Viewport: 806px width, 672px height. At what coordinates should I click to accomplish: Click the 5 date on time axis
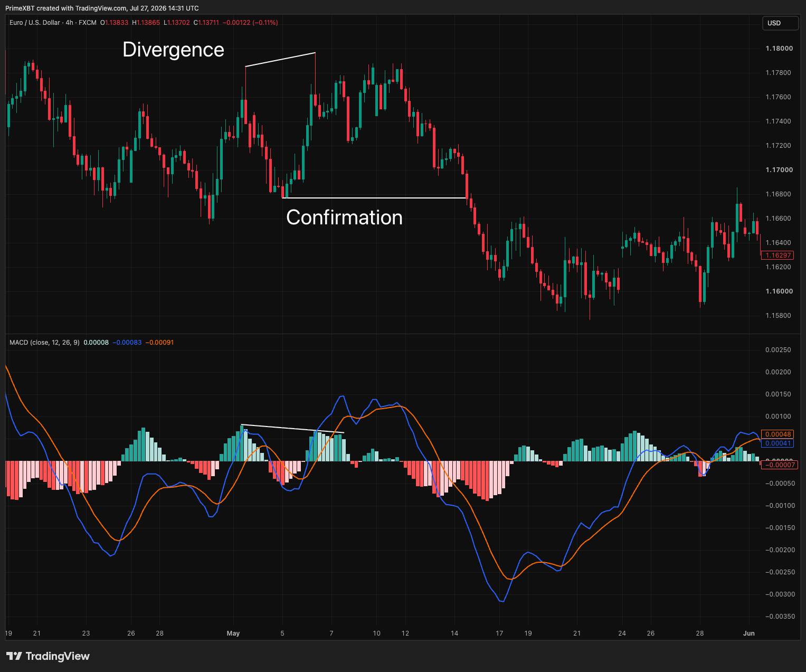click(x=282, y=633)
